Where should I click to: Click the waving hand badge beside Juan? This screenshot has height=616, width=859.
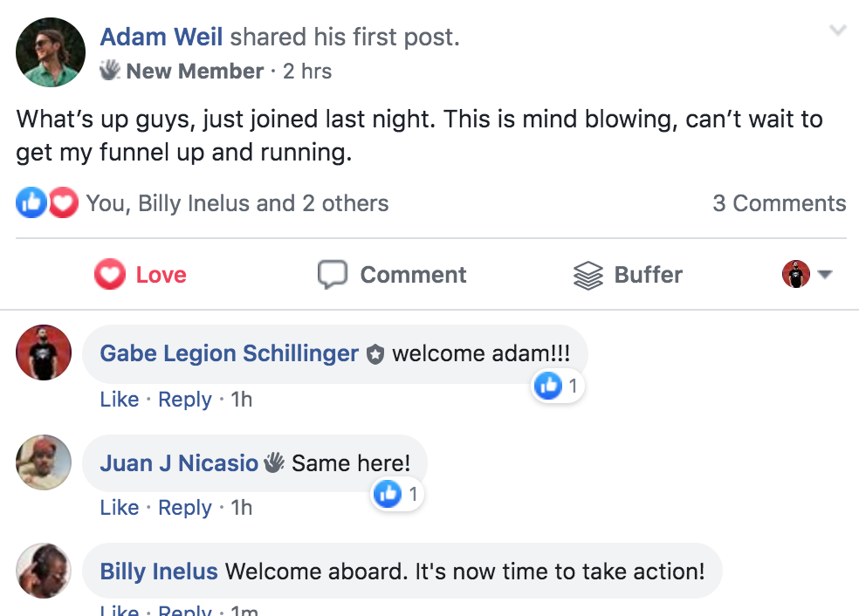[x=274, y=463]
